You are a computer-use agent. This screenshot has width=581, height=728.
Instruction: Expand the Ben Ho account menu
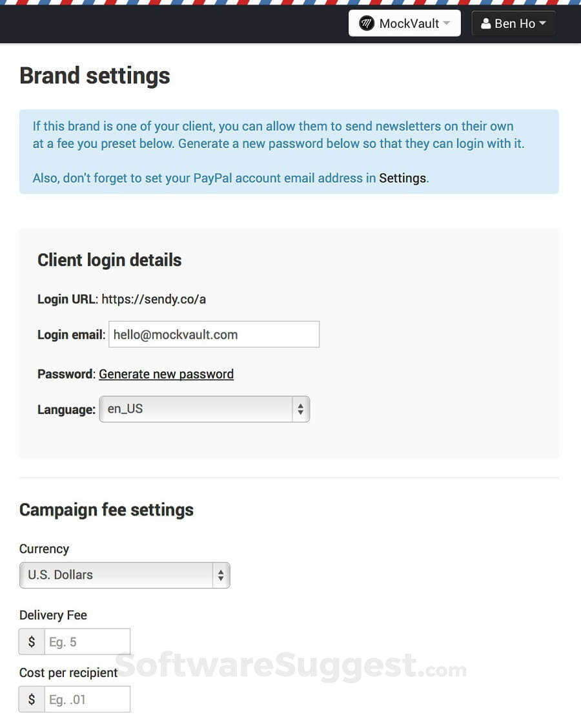(513, 23)
